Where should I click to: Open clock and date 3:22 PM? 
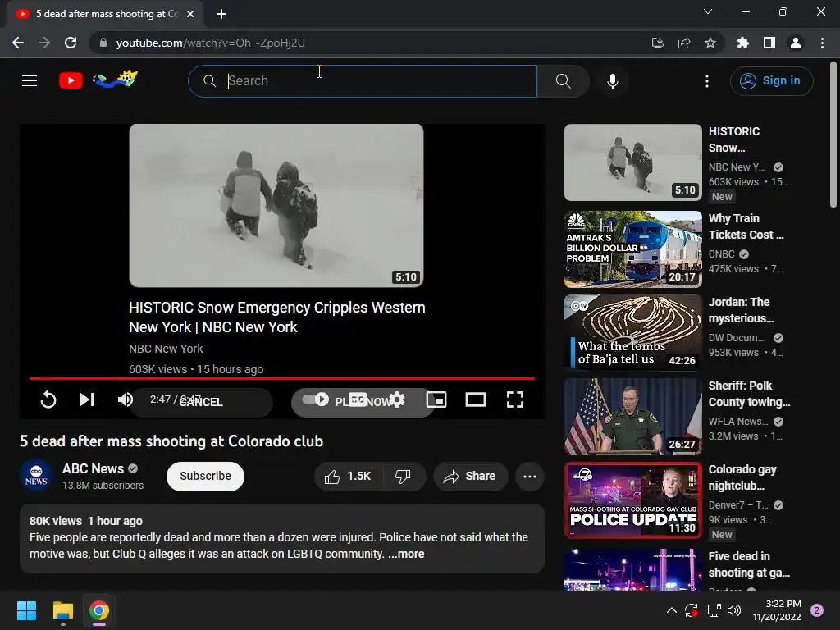pyautogui.click(x=777, y=610)
